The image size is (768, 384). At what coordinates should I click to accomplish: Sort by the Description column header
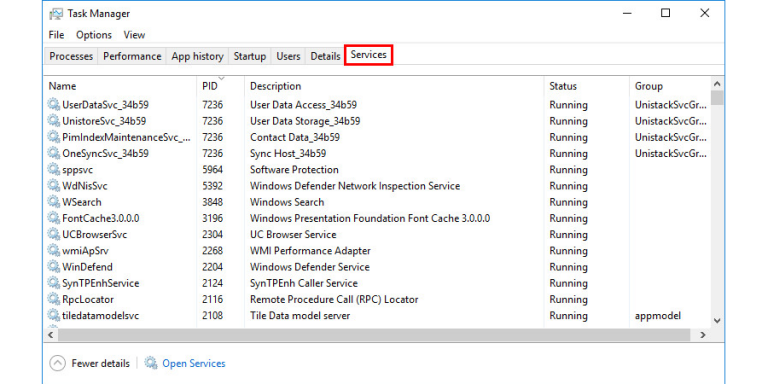[x=394, y=86]
